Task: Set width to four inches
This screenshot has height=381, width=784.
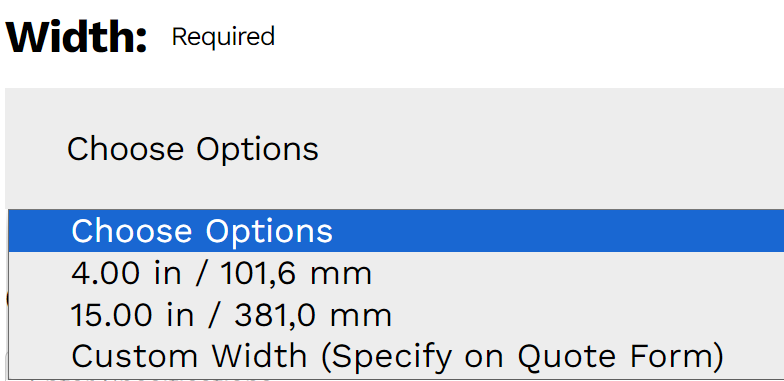Action: coord(396,274)
